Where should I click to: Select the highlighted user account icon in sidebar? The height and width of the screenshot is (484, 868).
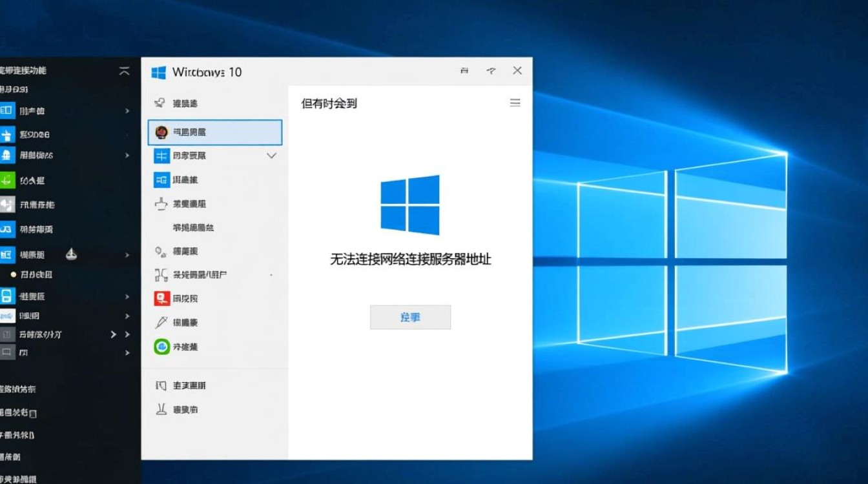(x=215, y=132)
